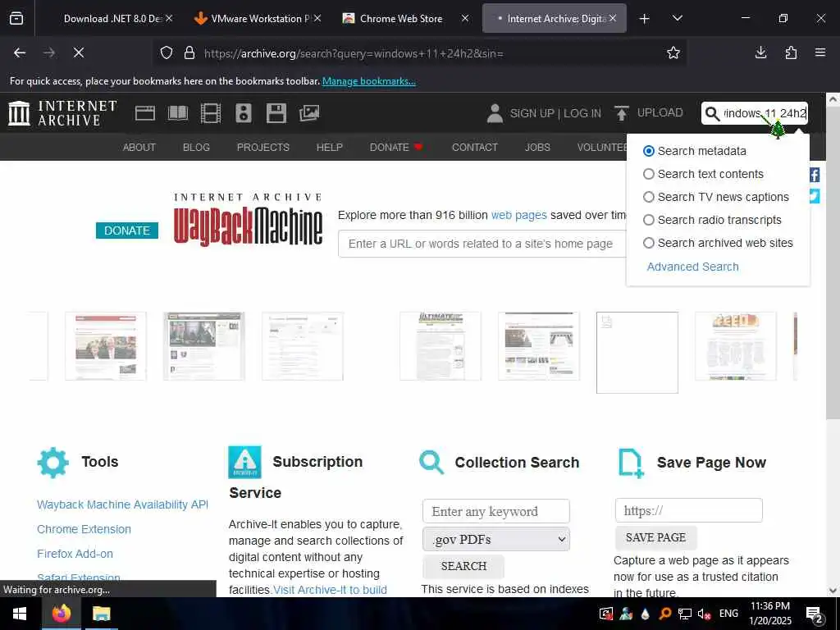The image size is (840, 630).
Task: Select Search TV news captions option
Action: click(716, 197)
